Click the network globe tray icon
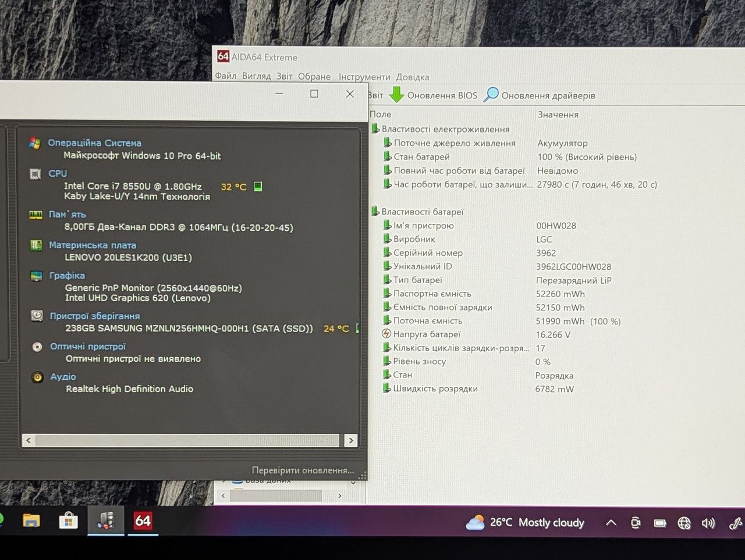The image size is (745, 560). coord(684,523)
